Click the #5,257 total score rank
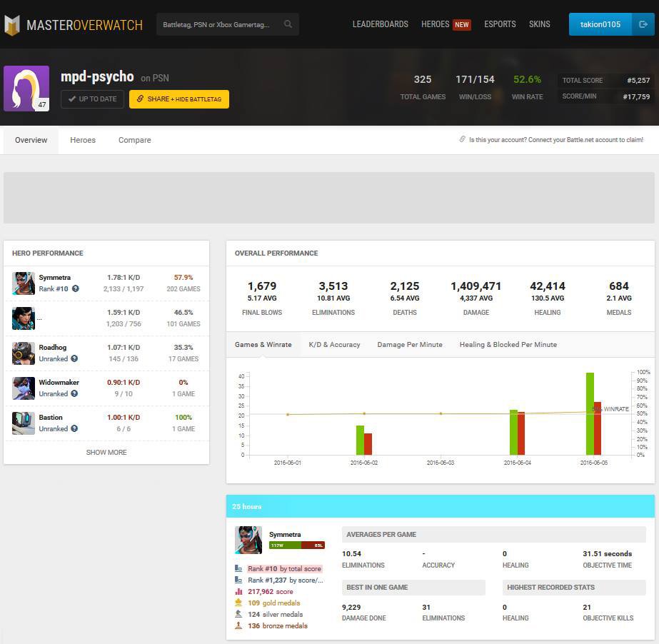Screen dimensions: 659x644 pyautogui.click(x=638, y=80)
